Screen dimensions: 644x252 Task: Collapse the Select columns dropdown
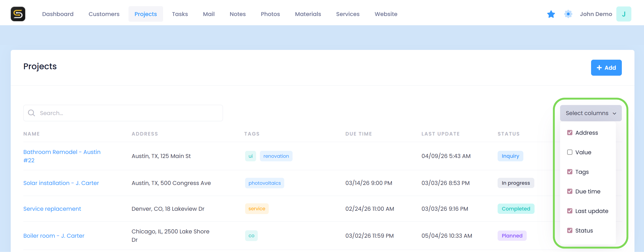pyautogui.click(x=591, y=113)
